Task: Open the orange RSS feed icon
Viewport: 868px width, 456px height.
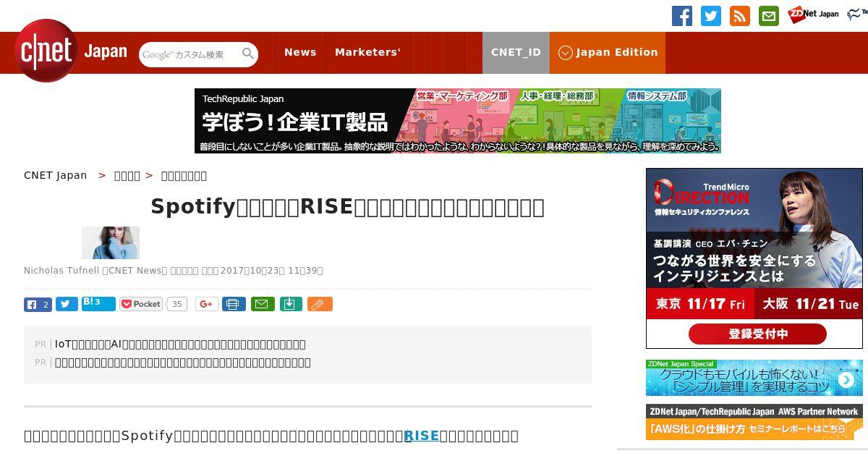Action: pos(740,16)
